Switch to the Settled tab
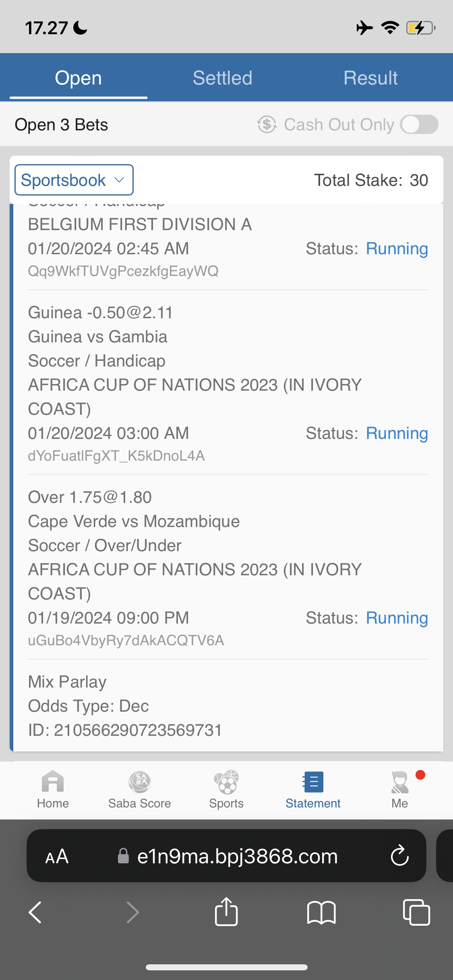This screenshot has height=980, width=453. click(x=222, y=78)
